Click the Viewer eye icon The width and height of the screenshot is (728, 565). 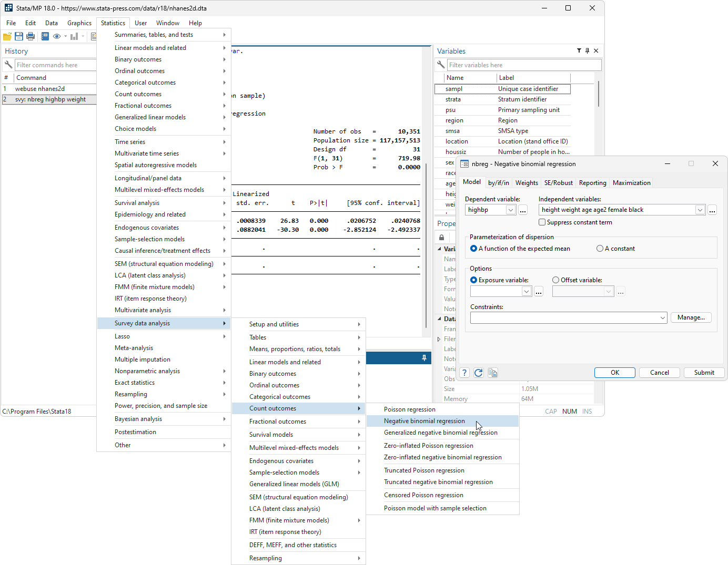point(57,36)
